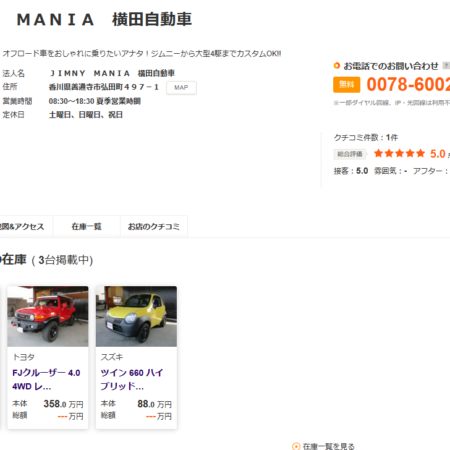
Task: Click the 358.0 万円 price
Action: click(63, 404)
